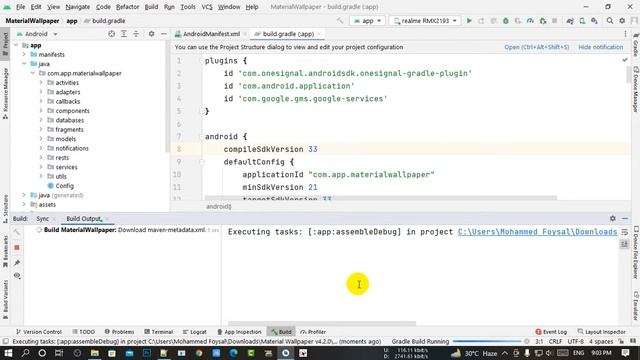The width and height of the screenshot is (640, 360).
Task: Toggle the Build Variants side tab
Action: pos(5,299)
